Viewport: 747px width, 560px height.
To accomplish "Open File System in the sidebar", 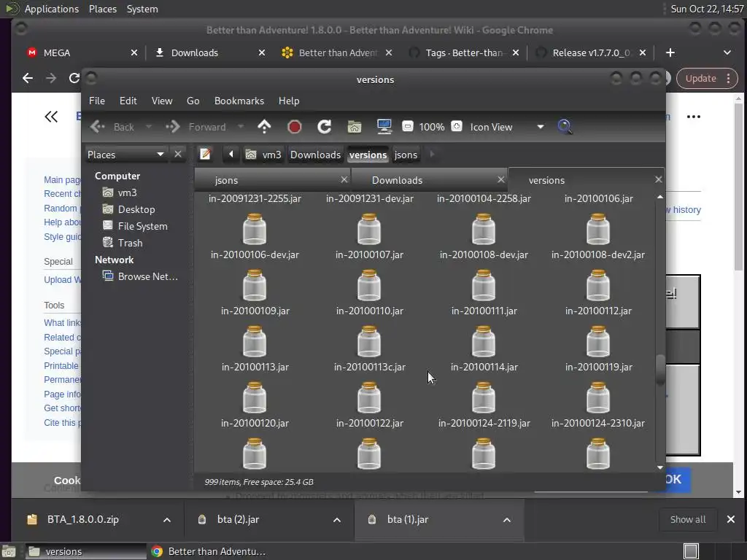I will tap(142, 226).
